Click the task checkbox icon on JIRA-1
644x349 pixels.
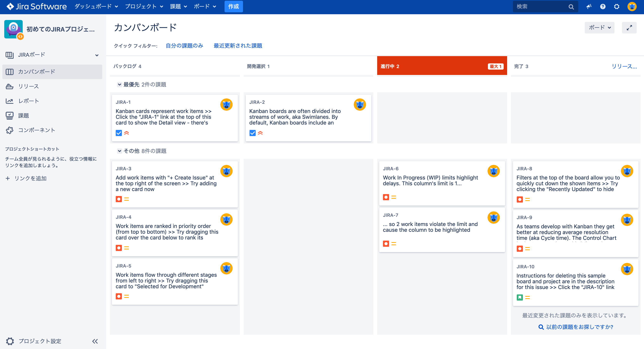[119, 133]
